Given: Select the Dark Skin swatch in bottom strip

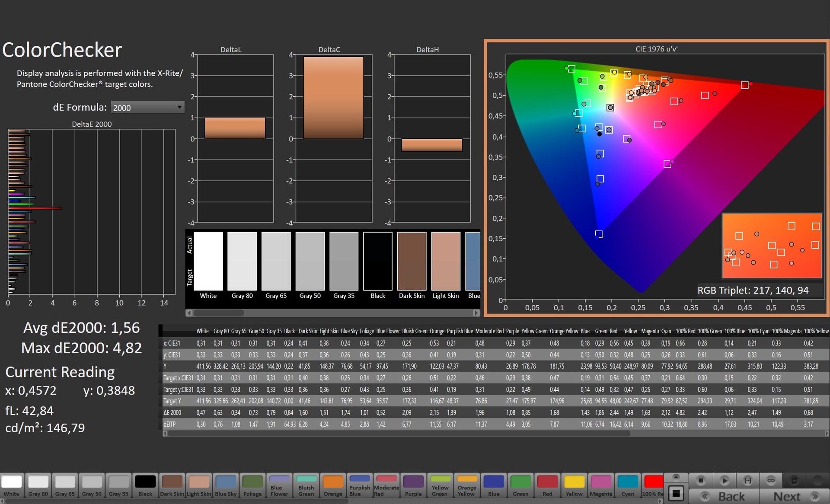Looking at the screenshot, I should tap(172, 485).
